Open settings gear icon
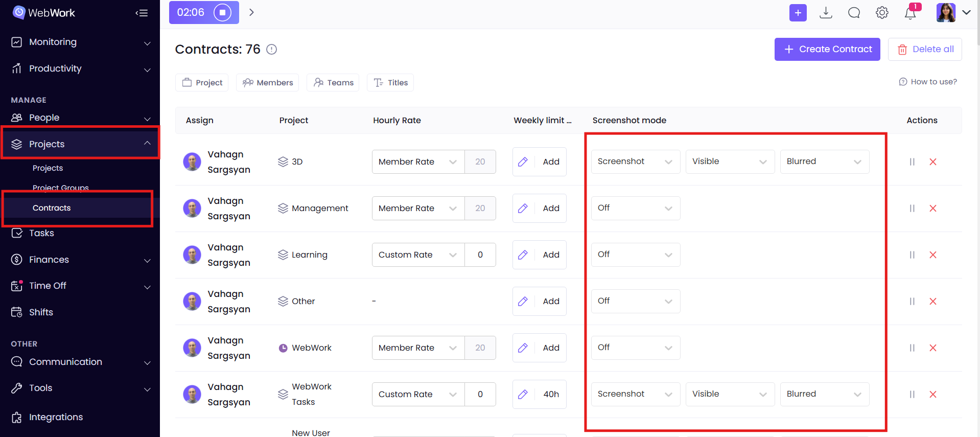Image resolution: width=980 pixels, height=437 pixels. pyautogui.click(x=882, y=13)
